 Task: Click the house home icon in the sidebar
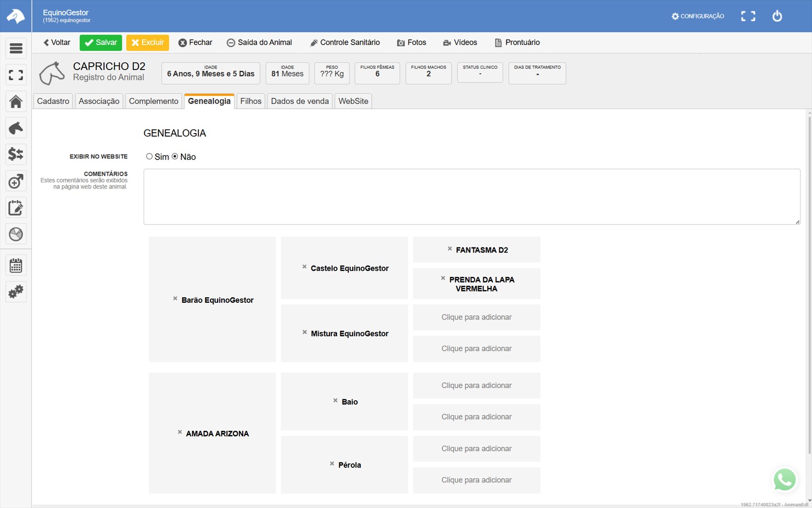click(16, 102)
